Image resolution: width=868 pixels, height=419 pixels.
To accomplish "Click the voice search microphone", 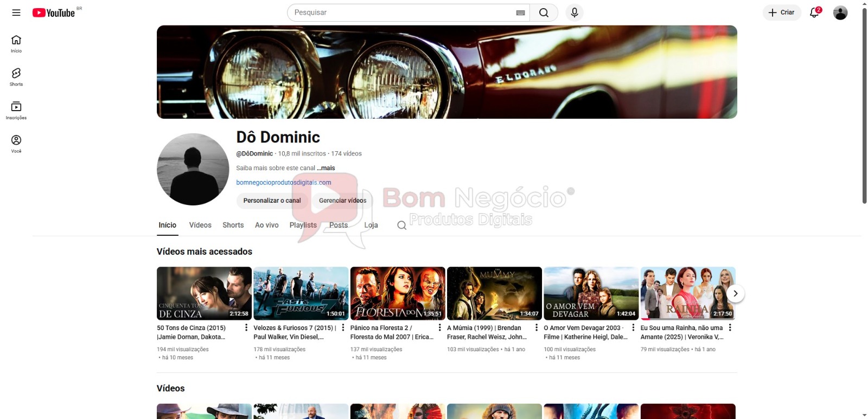I will pyautogui.click(x=574, y=12).
